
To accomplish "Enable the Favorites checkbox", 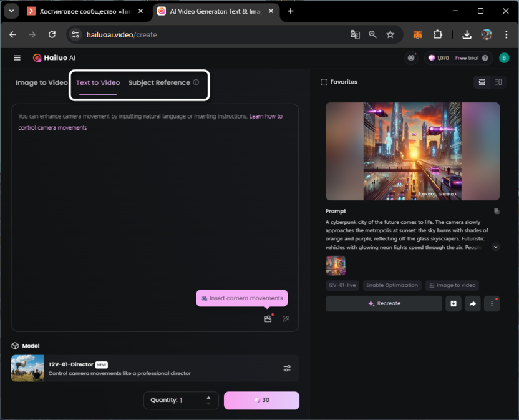I will click(x=324, y=82).
